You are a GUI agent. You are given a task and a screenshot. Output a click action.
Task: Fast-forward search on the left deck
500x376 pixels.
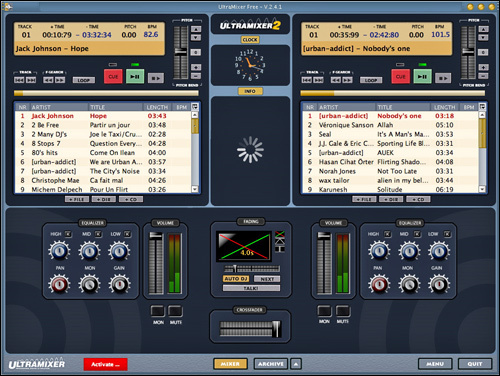click(x=60, y=80)
